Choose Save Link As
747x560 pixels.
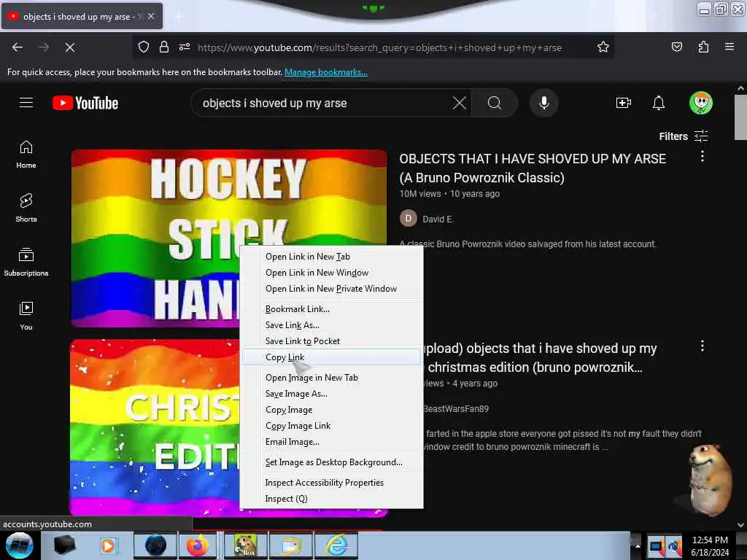point(332,325)
